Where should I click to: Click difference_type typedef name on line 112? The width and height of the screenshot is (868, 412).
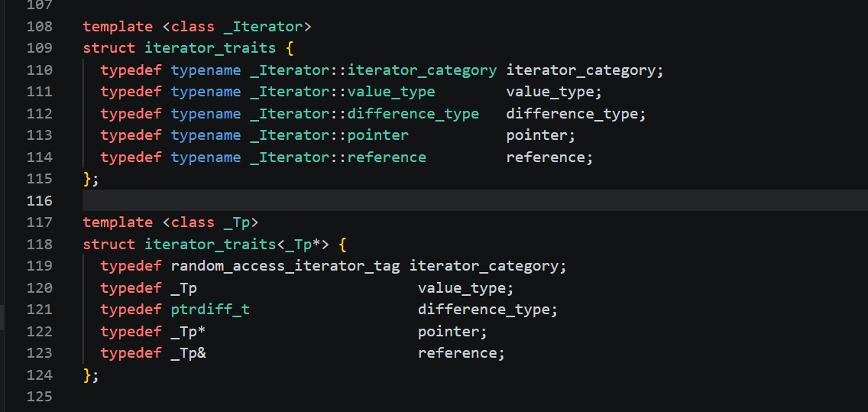572,114
